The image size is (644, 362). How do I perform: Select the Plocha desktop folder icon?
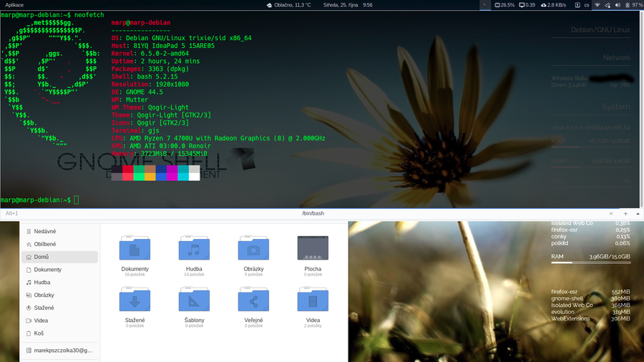[x=313, y=248]
